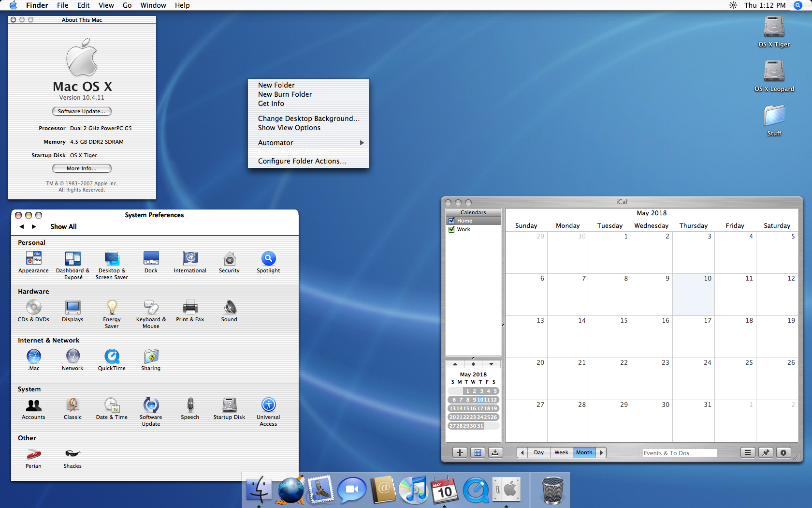The width and height of the screenshot is (812, 508).
Task: Go back in System Preferences history
Action: pyautogui.click(x=22, y=226)
